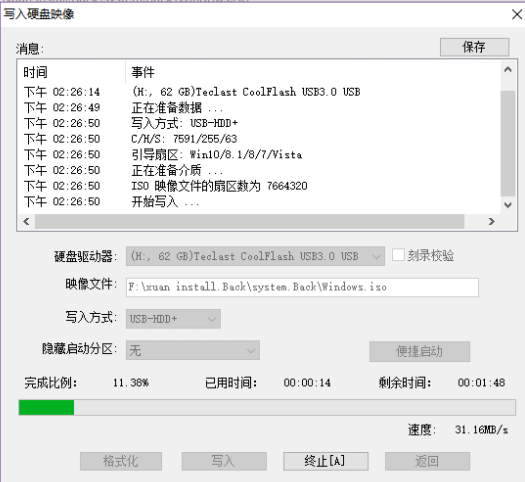Viewport: 525px width, 482px height.
Task: Open the 写入方式 USB-HDD+ dropdown
Action: pos(173,319)
